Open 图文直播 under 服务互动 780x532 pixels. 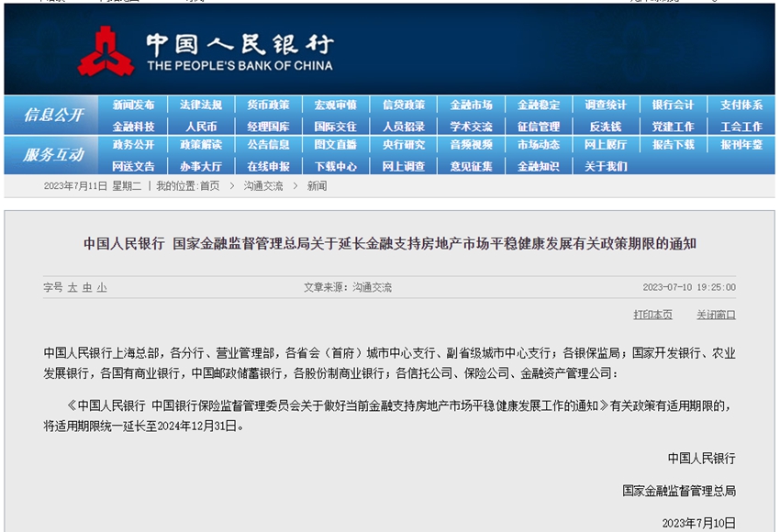coord(335,145)
